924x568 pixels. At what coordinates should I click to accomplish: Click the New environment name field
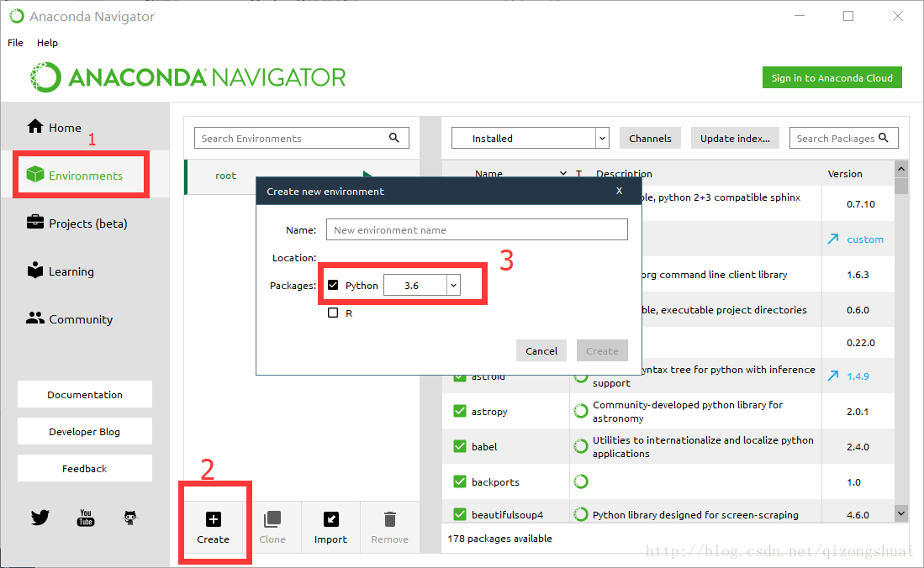pos(477,229)
